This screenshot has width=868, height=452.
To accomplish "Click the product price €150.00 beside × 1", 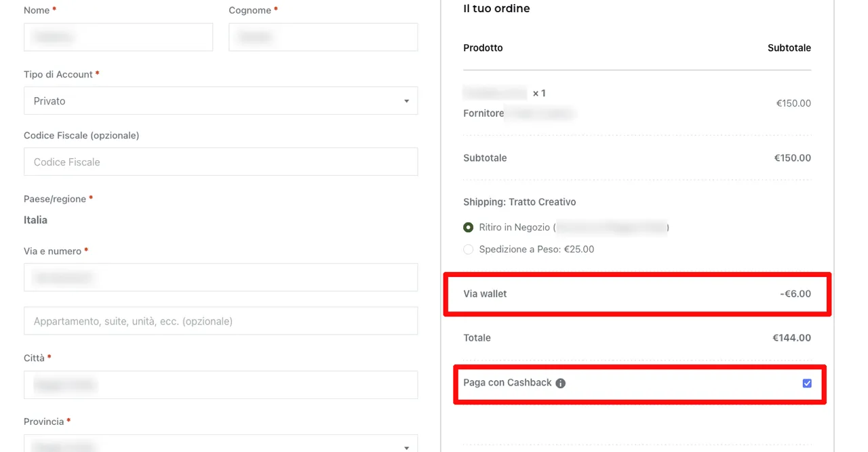I will (x=793, y=103).
